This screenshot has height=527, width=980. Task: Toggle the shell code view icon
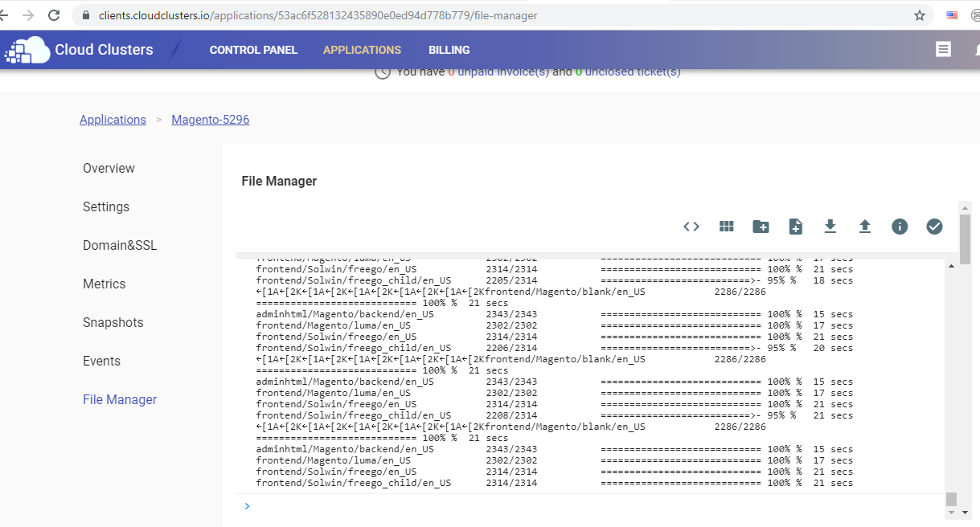(691, 227)
